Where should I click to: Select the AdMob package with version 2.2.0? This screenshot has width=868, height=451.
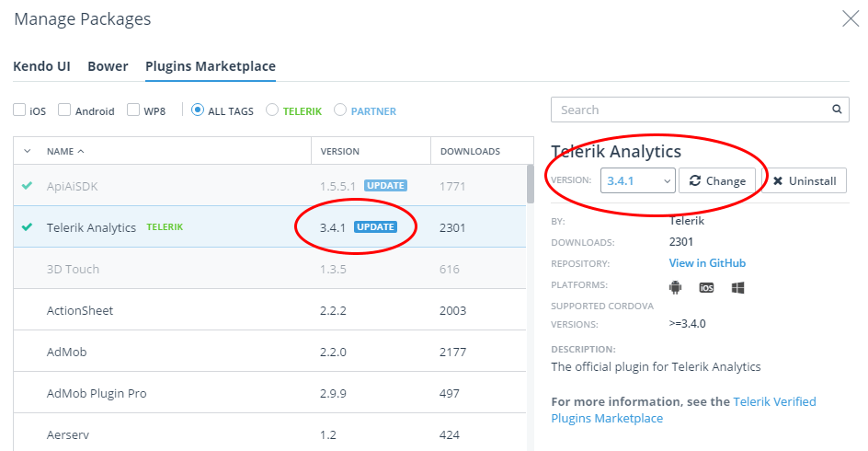coord(269,352)
